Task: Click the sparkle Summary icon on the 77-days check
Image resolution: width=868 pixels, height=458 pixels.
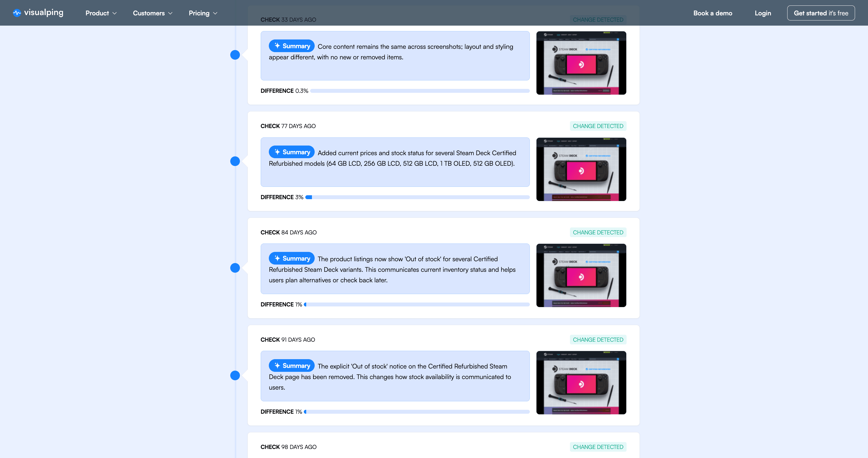Action: 278,152
